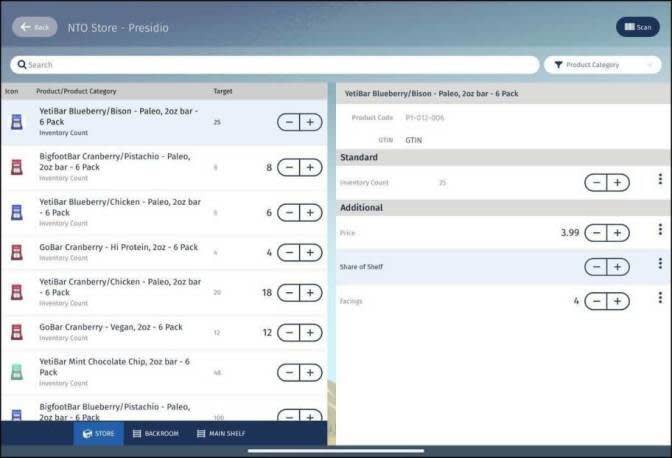The width and height of the screenshot is (672, 458).
Task: Increase the Price value
Action: tap(618, 233)
